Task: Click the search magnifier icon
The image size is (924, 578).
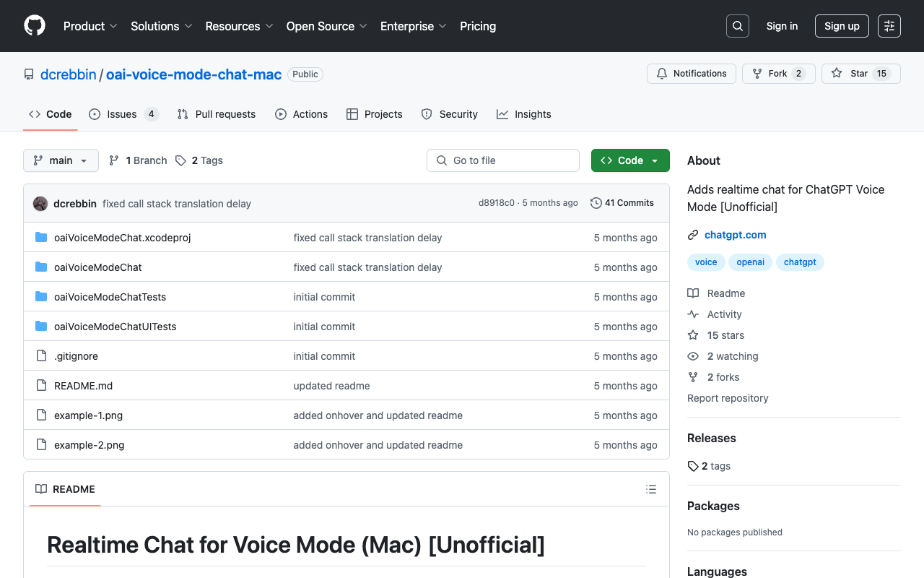Action: point(737,25)
